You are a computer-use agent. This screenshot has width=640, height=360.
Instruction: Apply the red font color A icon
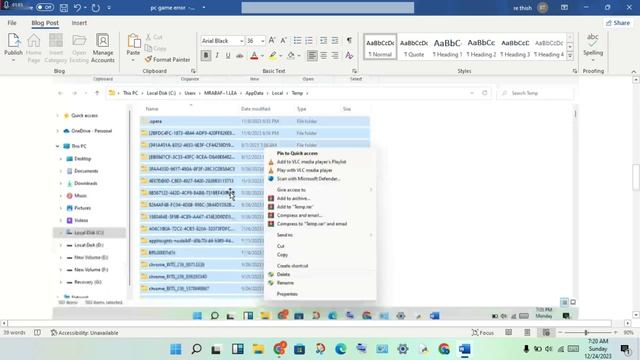(254, 56)
